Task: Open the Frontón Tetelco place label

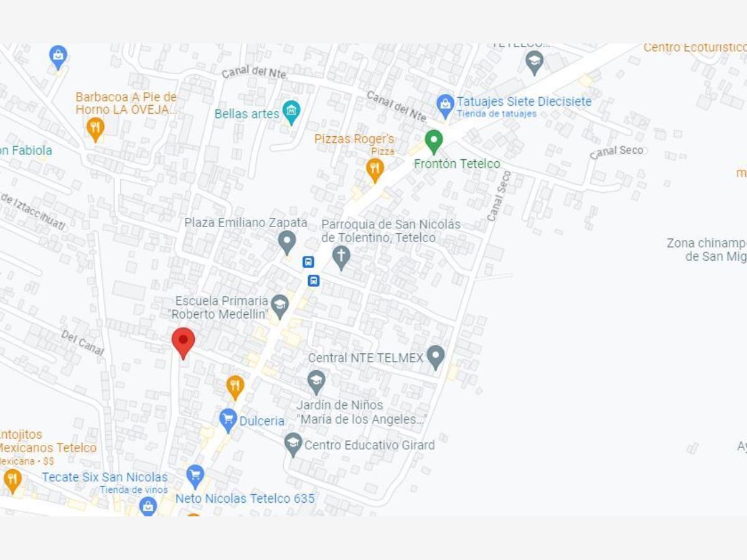Action: click(457, 164)
